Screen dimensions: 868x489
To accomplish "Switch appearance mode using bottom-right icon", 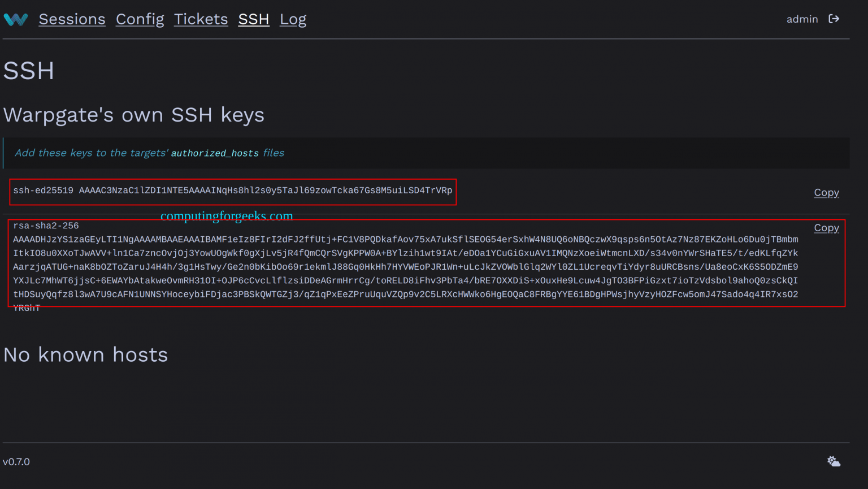I will coord(834,461).
